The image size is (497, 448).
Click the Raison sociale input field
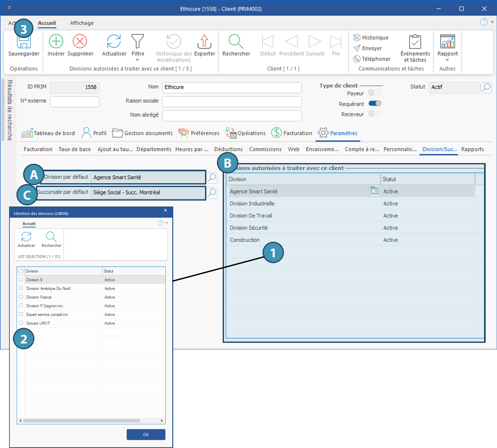coord(232,102)
